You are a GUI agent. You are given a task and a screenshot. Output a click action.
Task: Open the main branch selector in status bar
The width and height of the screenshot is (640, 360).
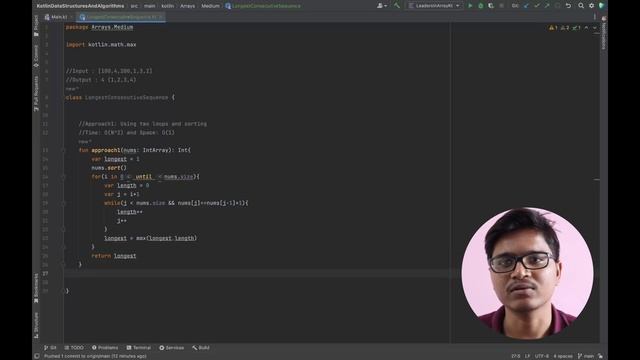pos(585,356)
